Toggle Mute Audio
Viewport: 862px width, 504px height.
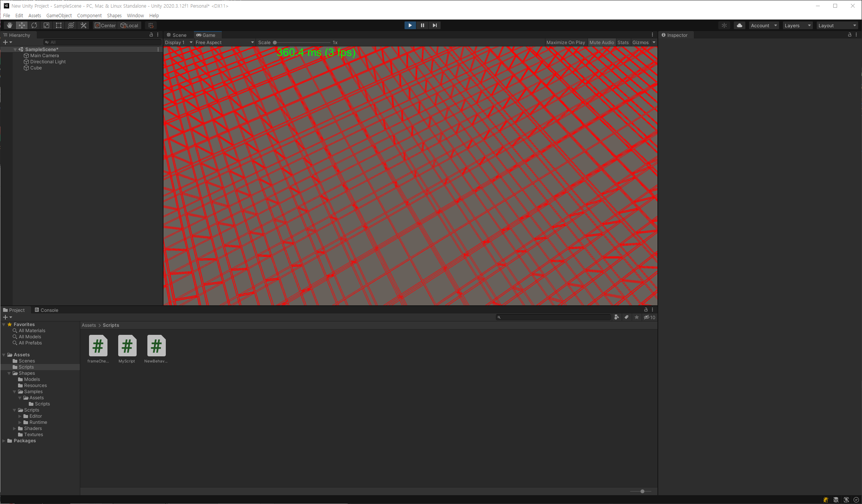[601, 43]
